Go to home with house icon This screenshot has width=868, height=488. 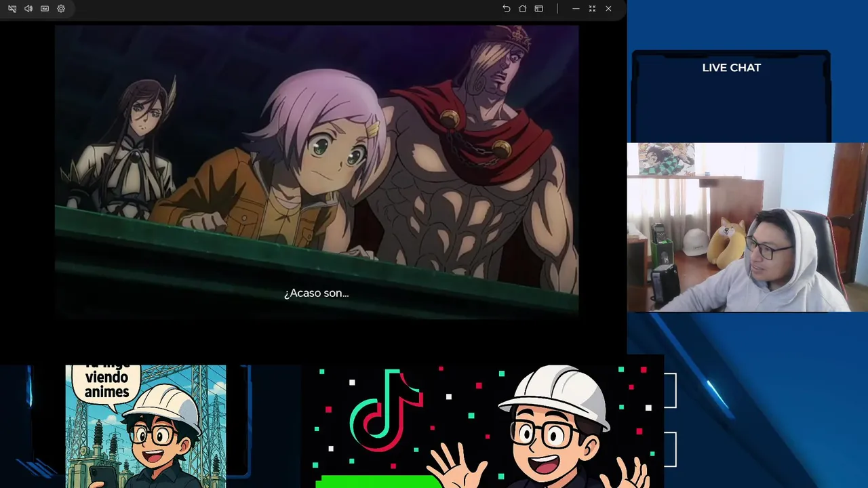523,9
